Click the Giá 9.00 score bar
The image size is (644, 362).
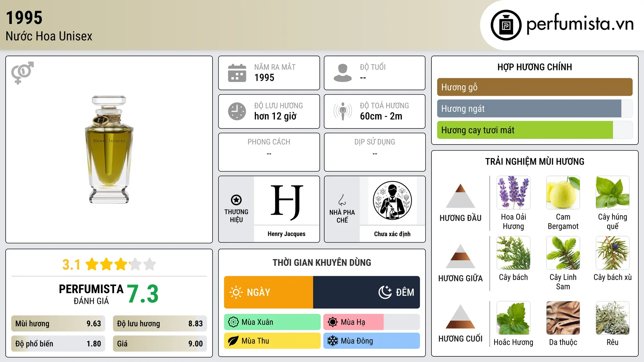[x=160, y=343]
